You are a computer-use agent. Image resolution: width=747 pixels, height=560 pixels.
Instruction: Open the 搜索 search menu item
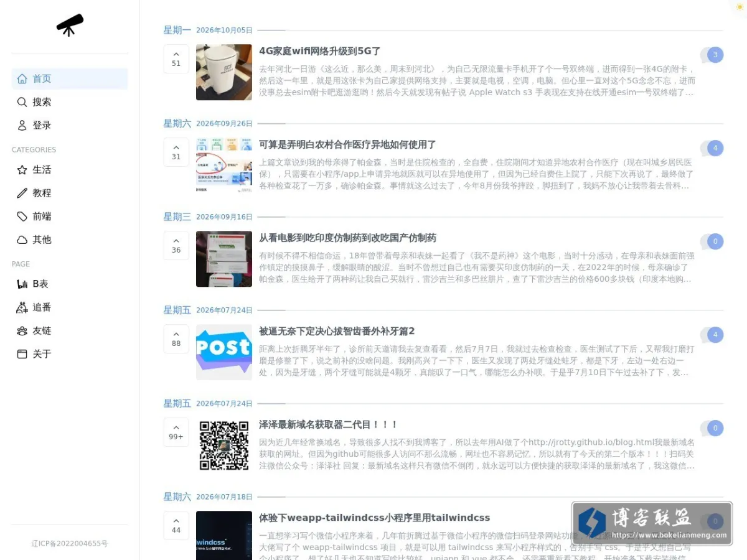(x=70, y=102)
